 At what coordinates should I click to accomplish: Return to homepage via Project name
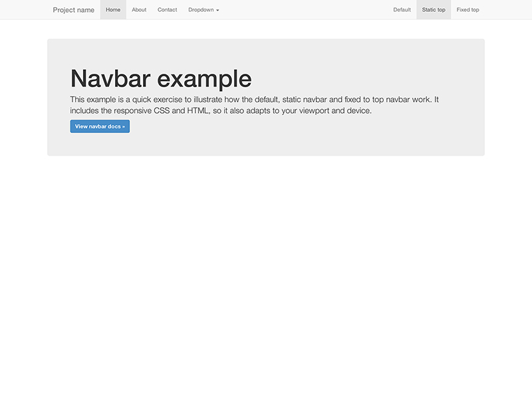73,9
